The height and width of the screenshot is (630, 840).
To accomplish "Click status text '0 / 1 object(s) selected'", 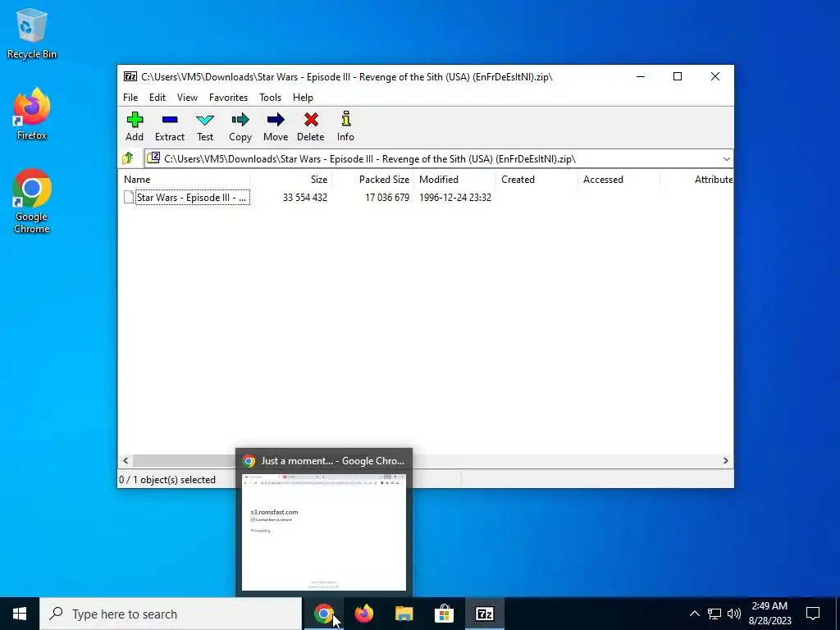I will point(167,479).
